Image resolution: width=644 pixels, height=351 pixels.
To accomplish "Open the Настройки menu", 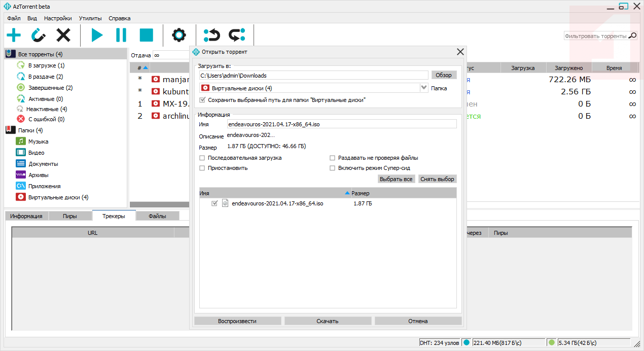I will [x=58, y=18].
